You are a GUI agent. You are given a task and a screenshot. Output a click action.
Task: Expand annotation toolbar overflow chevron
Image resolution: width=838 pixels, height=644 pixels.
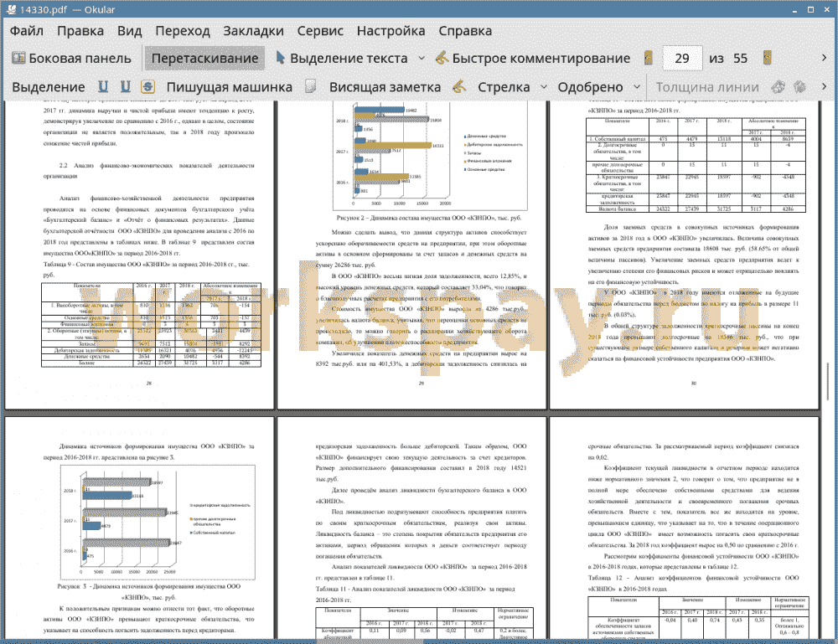(x=824, y=86)
